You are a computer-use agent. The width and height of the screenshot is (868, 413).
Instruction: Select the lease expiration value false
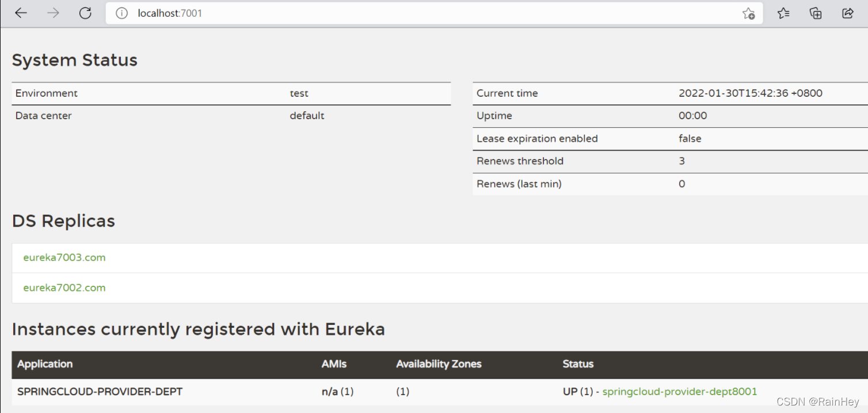(x=690, y=139)
